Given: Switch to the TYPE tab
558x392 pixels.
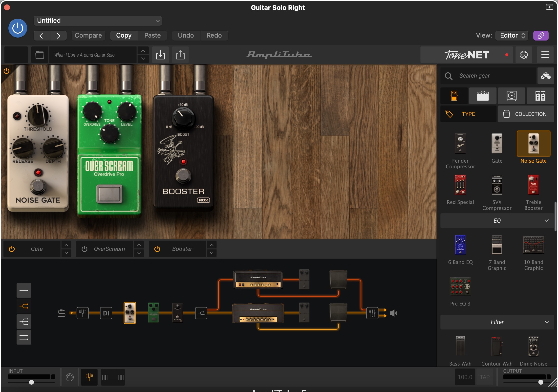Looking at the screenshot, I should pos(469,114).
